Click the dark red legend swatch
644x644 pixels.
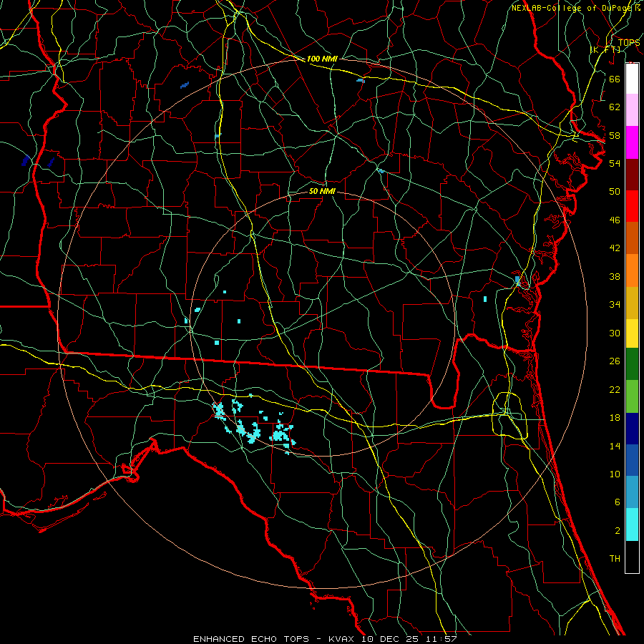(x=632, y=174)
